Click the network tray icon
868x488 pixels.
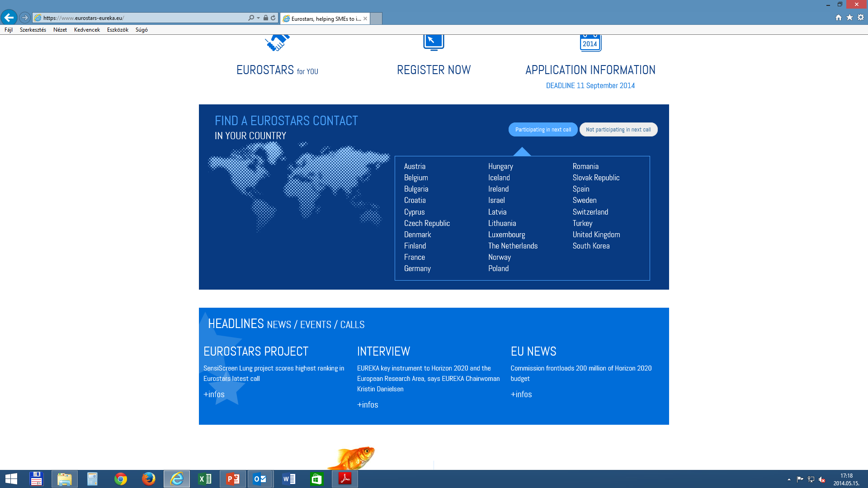point(811,479)
